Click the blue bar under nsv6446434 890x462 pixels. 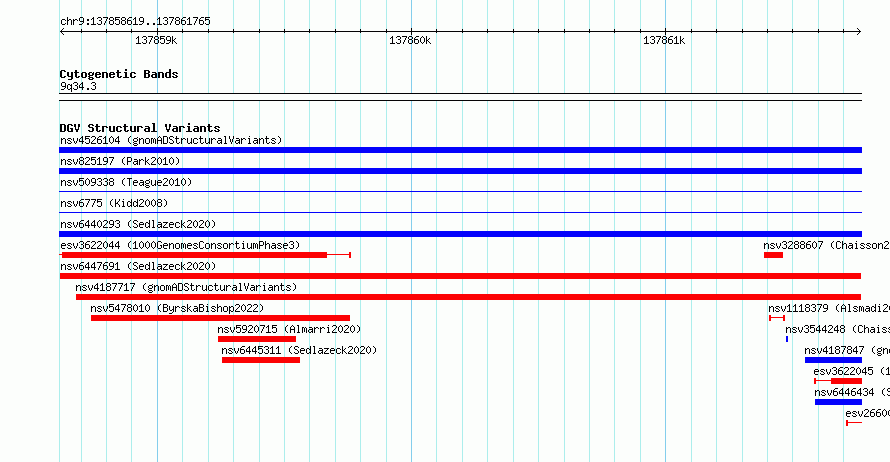(838, 402)
